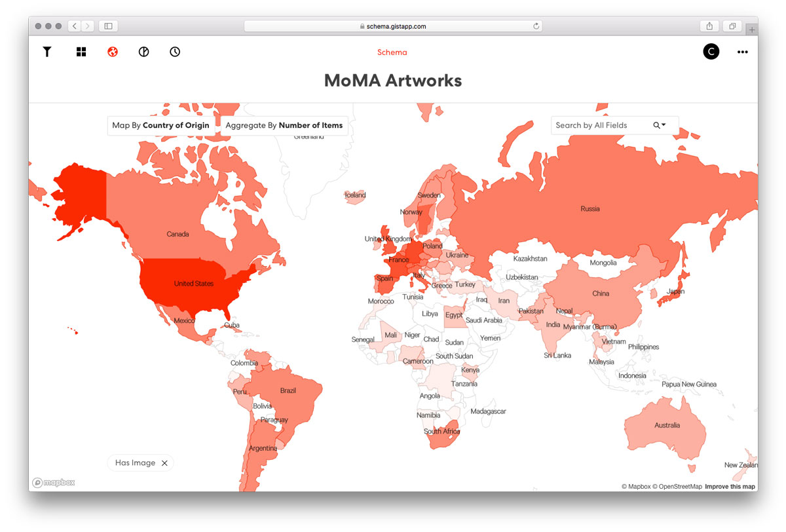Click the Kazakhstan country label
The image size is (786, 532).
tap(531, 259)
